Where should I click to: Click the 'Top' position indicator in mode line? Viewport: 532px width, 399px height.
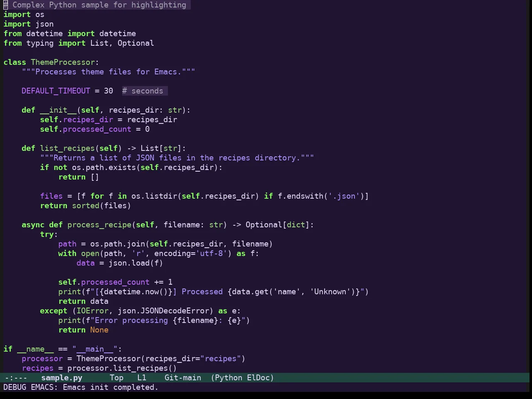(116, 378)
